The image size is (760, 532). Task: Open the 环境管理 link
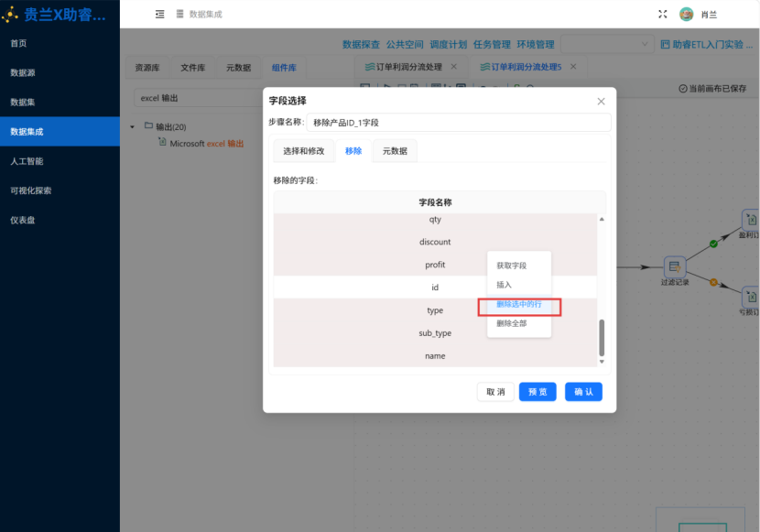(536, 45)
